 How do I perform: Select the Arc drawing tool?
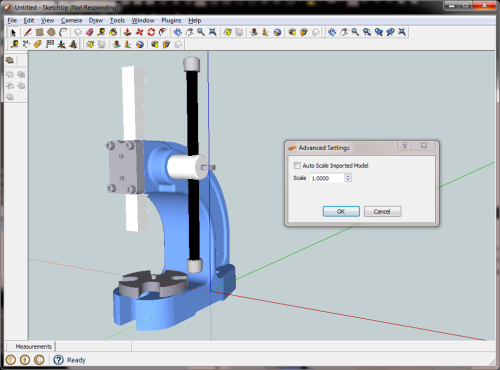coord(63,32)
